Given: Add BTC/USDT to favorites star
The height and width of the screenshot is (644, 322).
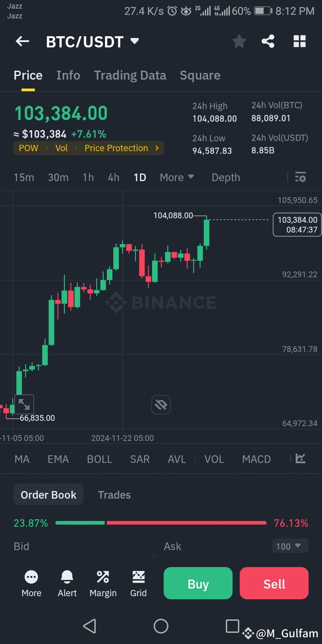Looking at the screenshot, I should pos(239,42).
